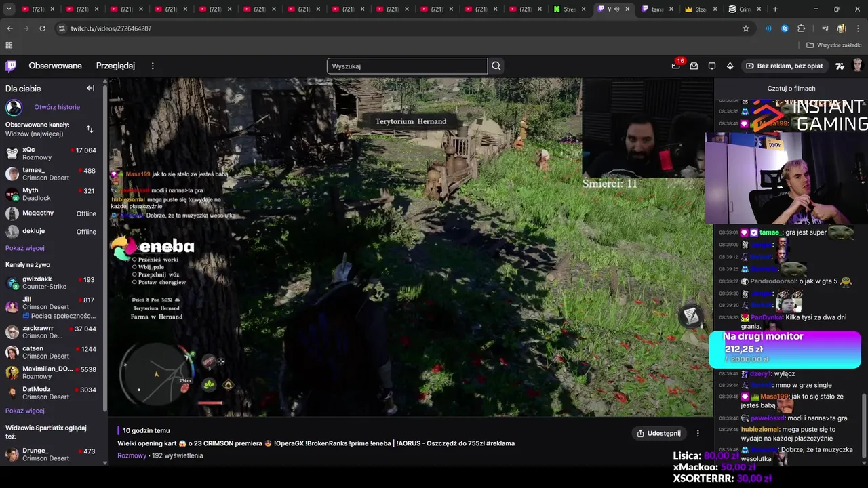Viewport: 868px width, 488px height.
Task: Switch to the tama Twitch tab
Action: 657,9
